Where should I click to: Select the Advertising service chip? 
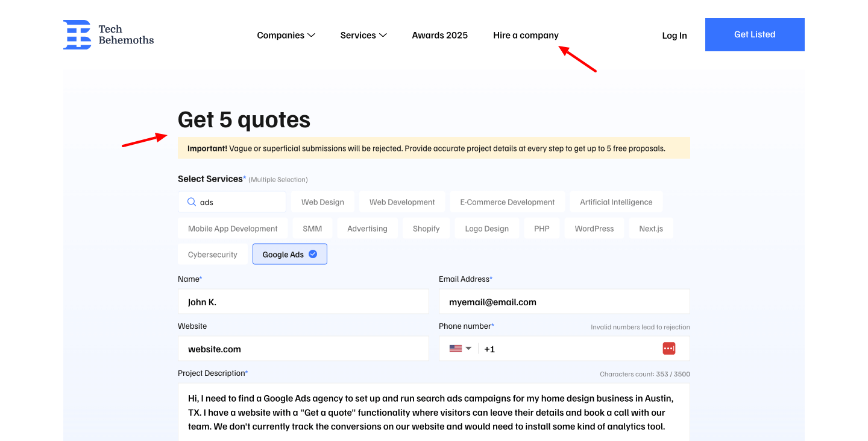point(367,229)
